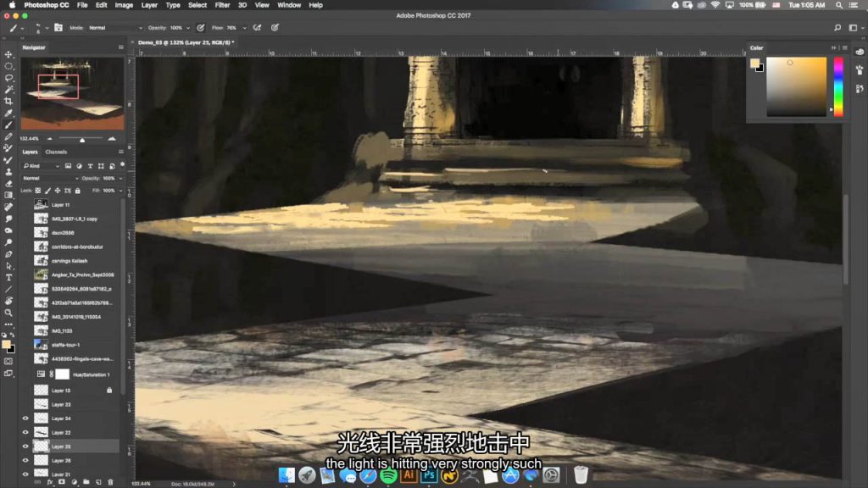
Task: Open layer Opacity dropdown in Layers panel
Action: click(121, 178)
